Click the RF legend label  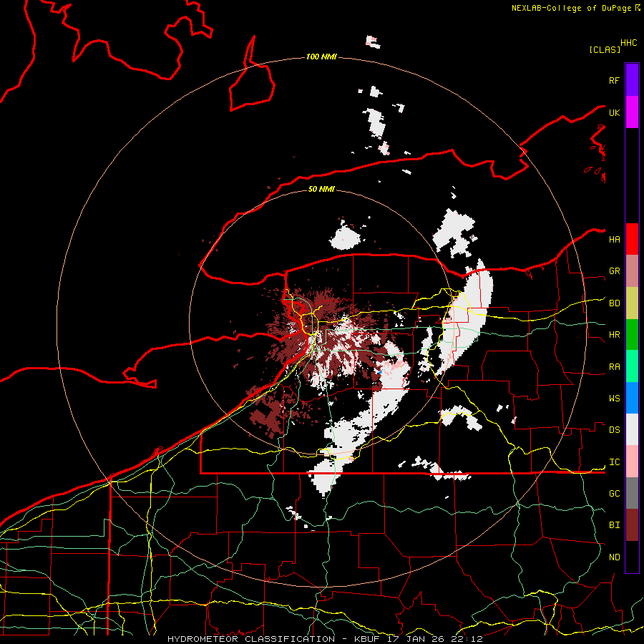tap(614, 80)
